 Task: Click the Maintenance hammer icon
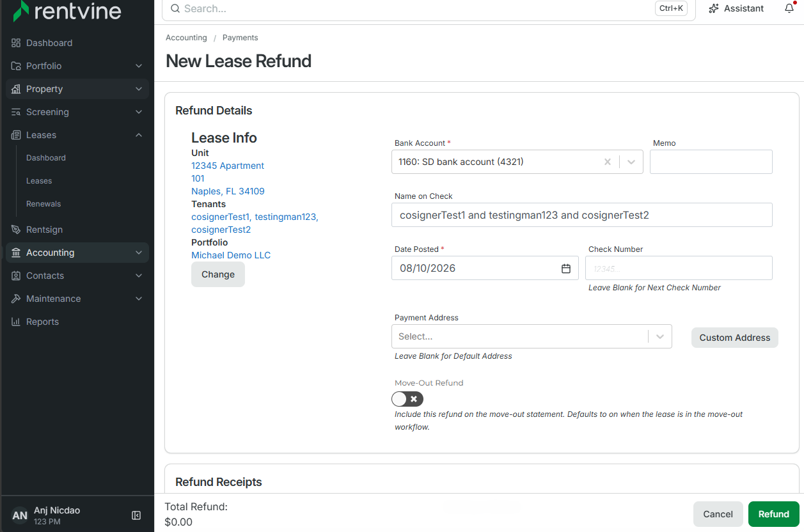(x=16, y=299)
